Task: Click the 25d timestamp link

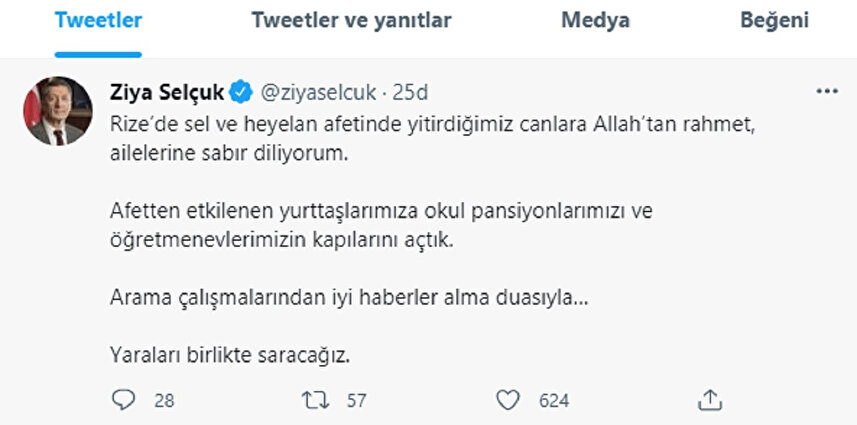Action: click(411, 93)
